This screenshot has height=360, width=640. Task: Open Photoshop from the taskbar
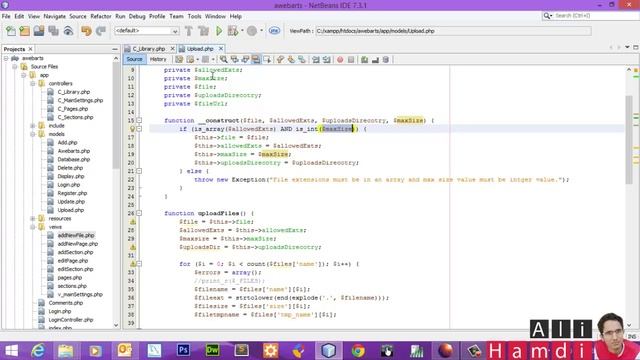[183, 351]
